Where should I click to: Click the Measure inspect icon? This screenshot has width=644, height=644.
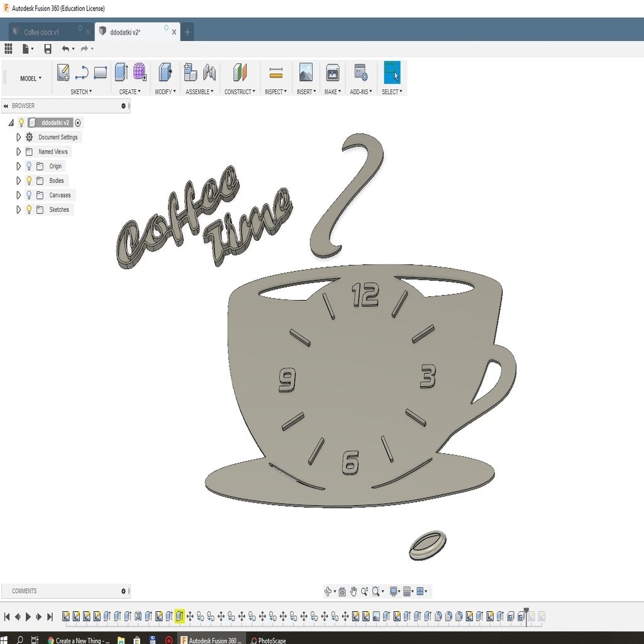275,73
